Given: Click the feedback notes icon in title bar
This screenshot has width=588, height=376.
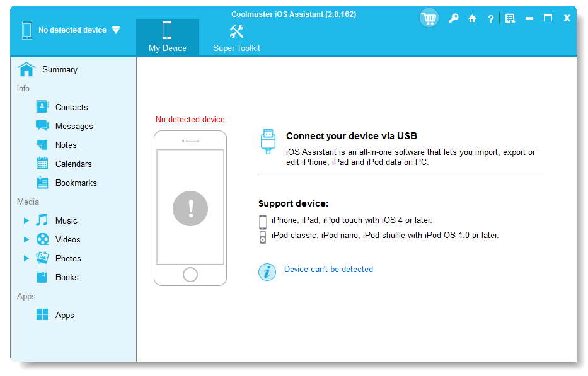Looking at the screenshot, I should tap(510, 19).
